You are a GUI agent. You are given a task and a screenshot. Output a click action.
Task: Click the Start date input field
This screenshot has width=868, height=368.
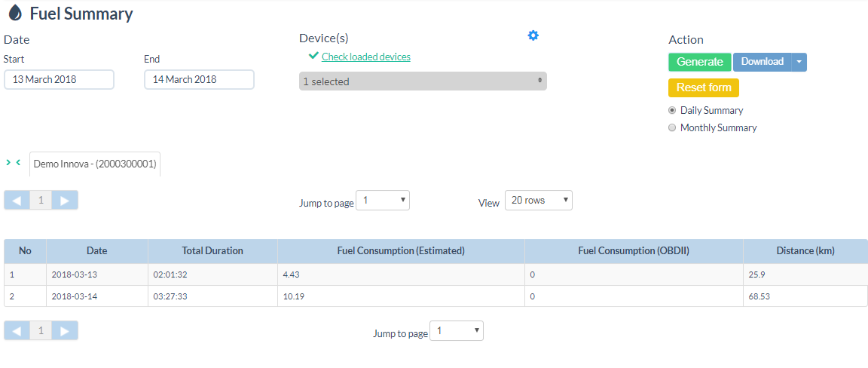pos(59,79)
